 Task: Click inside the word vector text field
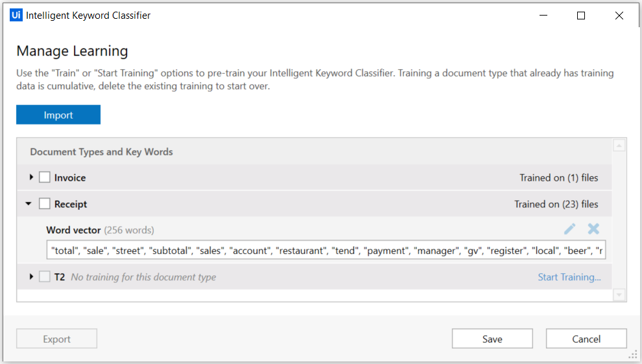[x=326, y=250]
